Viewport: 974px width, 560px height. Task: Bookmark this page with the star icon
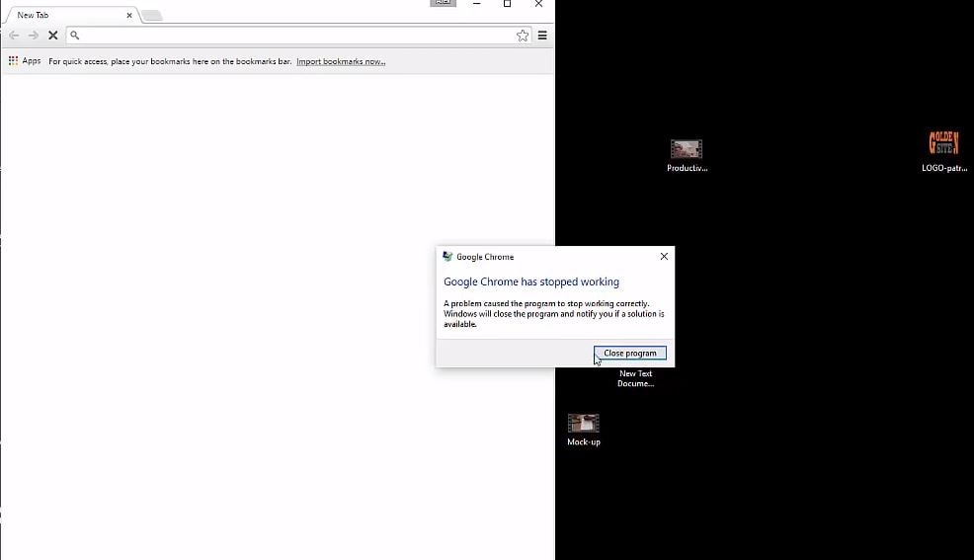[x=523, y=36]
